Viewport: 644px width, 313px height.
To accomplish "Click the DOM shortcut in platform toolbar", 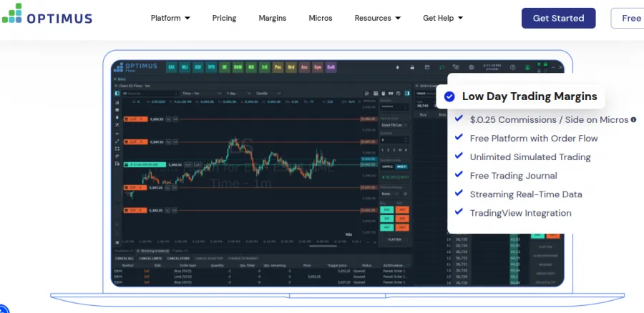I will tap(238, 67).
